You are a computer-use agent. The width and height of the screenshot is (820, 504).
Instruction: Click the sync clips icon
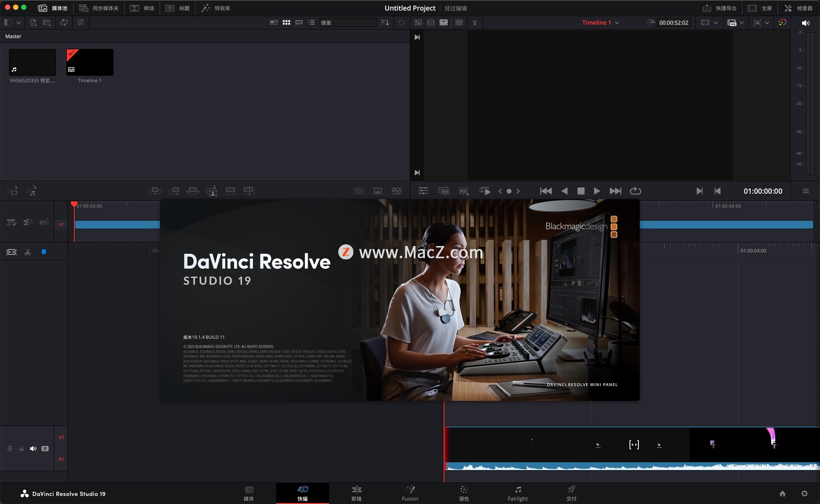[64, 22]
